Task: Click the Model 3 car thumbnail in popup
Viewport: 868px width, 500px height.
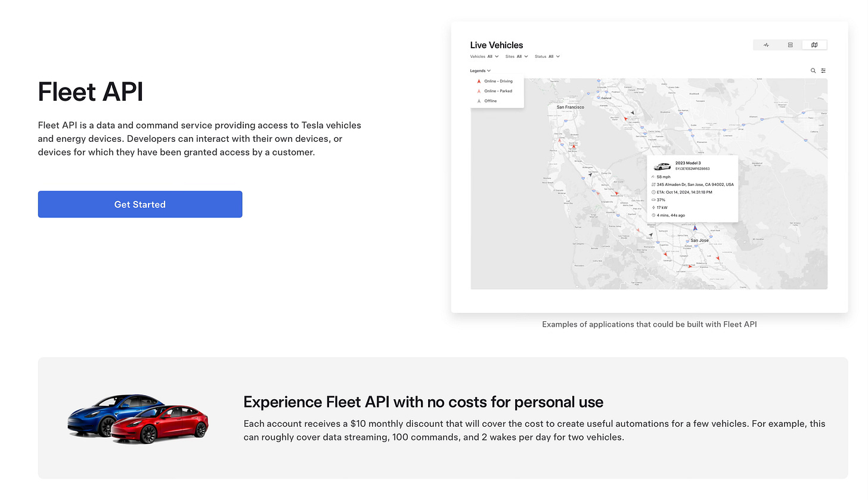Action: [x=662, y=167]
